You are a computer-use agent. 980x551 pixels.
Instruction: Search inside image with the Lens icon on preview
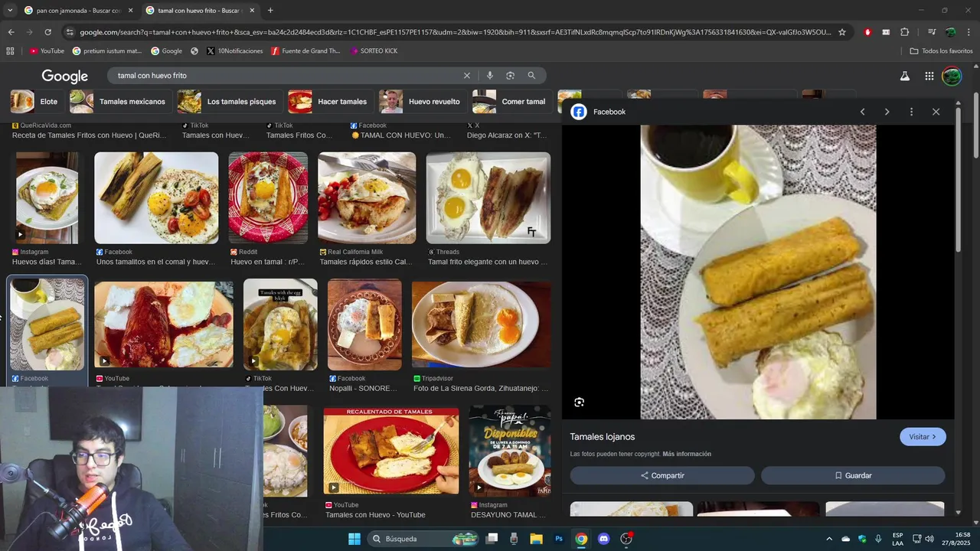(579, 403)
